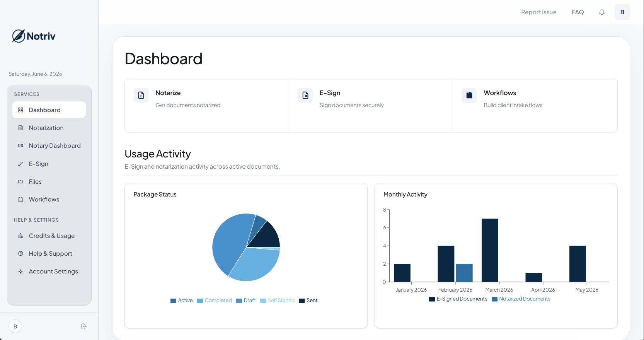Click the April 2026 E-Signed bar
Viewport: 644px width, 340px height.
click(534, 277)
